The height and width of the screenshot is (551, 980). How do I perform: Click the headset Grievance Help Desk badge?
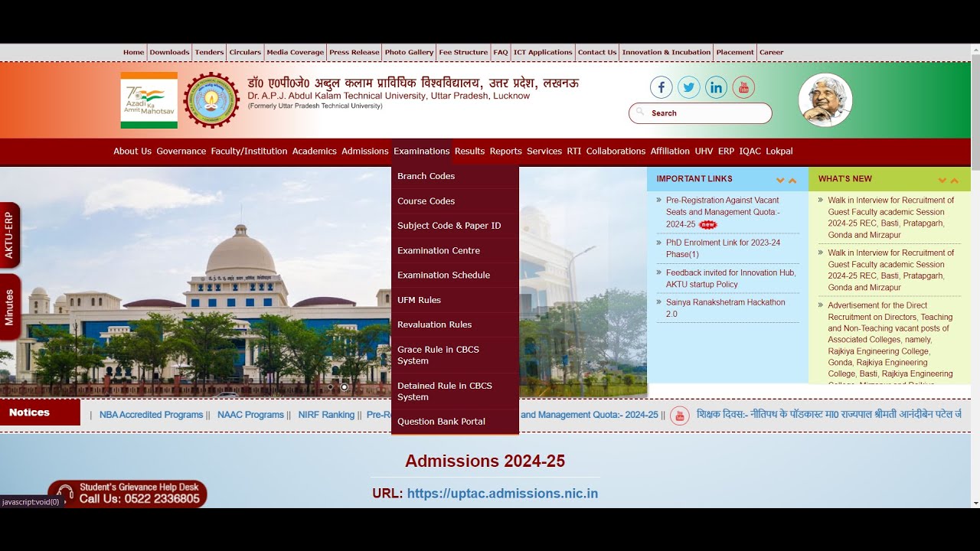click(x=127, y=494)
